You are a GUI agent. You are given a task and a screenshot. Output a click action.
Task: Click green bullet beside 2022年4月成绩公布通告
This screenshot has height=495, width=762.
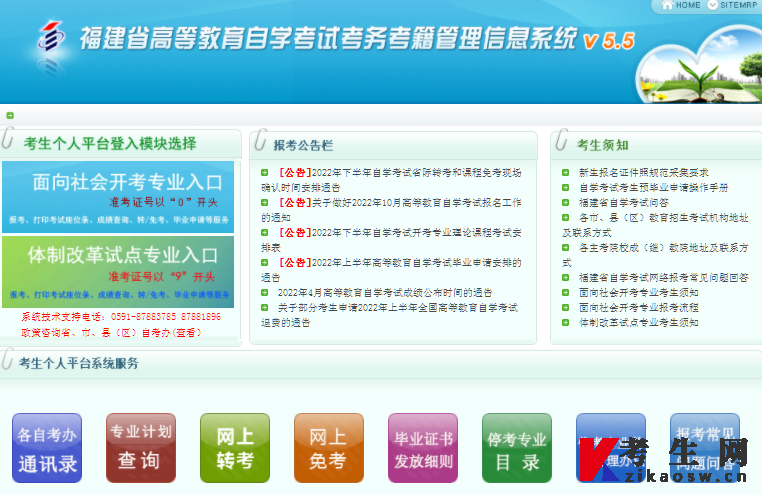coord(264,293)
